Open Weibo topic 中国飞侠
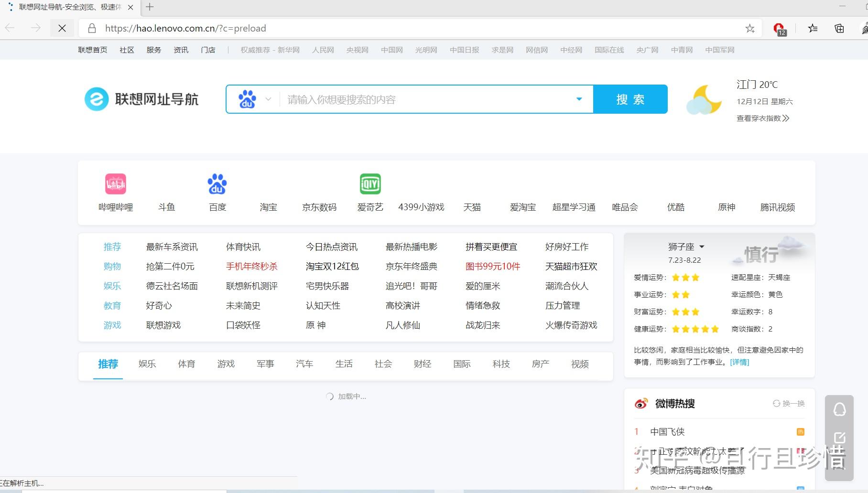Screen dimensions: 868x493 tap(667, 431)
